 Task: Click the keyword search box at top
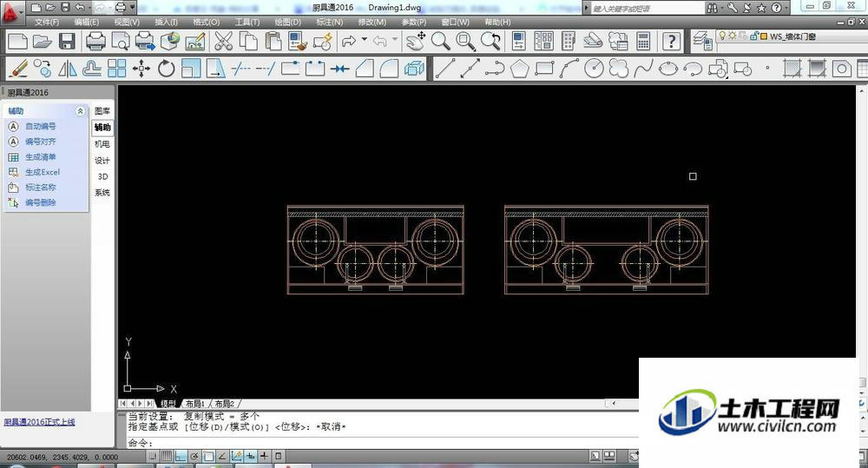click(x=647, y=9)
